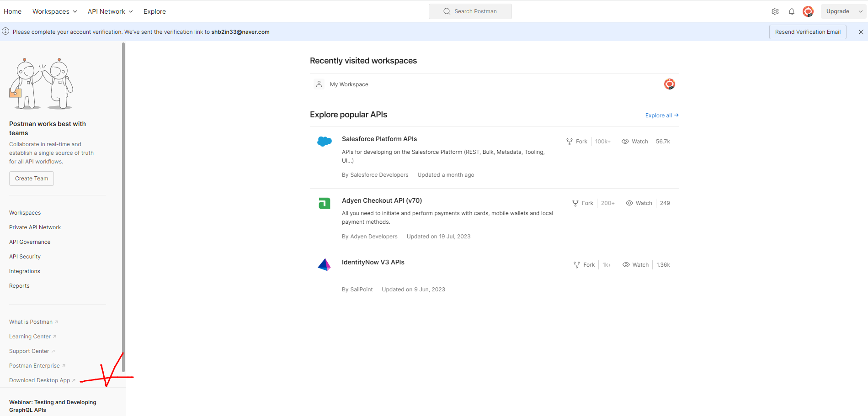Click avatar icon on My Workspace row
This screenshot has height=416, width=868.
tap(670, 84)
